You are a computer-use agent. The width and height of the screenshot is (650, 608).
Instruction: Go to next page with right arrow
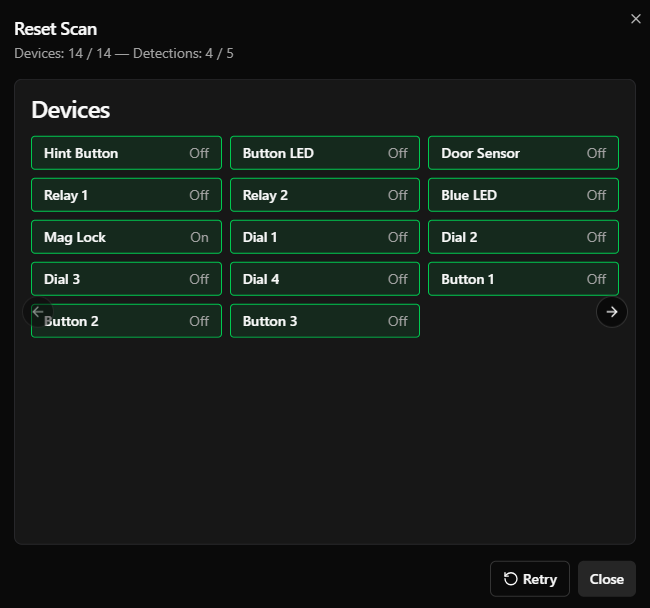pyautogui.click(x=611, y=312)
